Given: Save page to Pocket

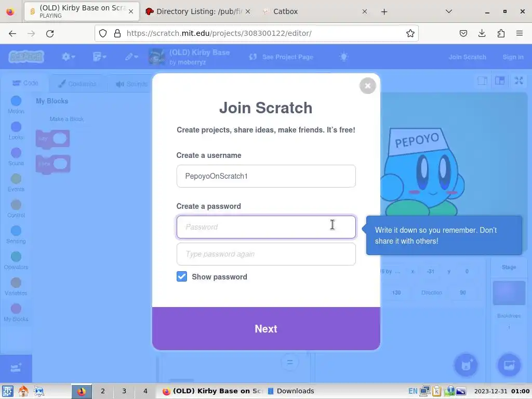Looking at the screenshot, I should (x=463, y=33).
